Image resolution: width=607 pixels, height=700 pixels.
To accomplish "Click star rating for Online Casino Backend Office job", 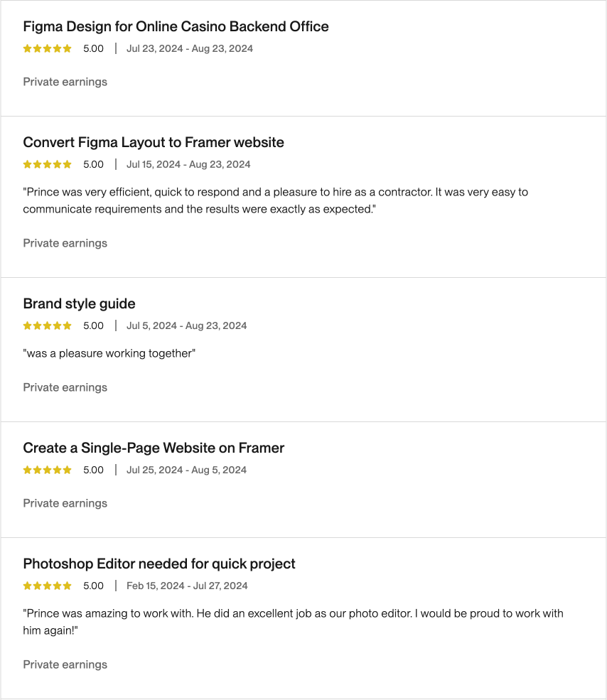I will coord(48,49).
